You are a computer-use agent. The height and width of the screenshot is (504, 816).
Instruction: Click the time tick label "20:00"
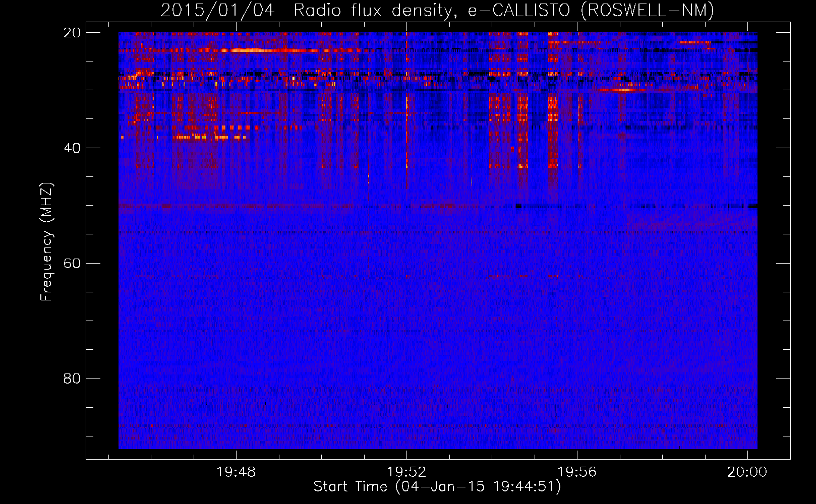tap(747, 472)
